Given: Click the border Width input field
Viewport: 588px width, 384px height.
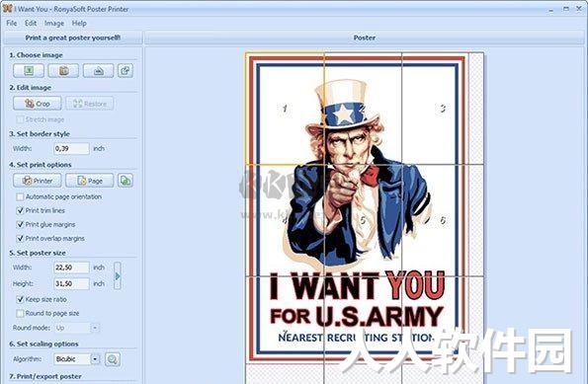Looking at the screenshot, I should pos(71,149).
